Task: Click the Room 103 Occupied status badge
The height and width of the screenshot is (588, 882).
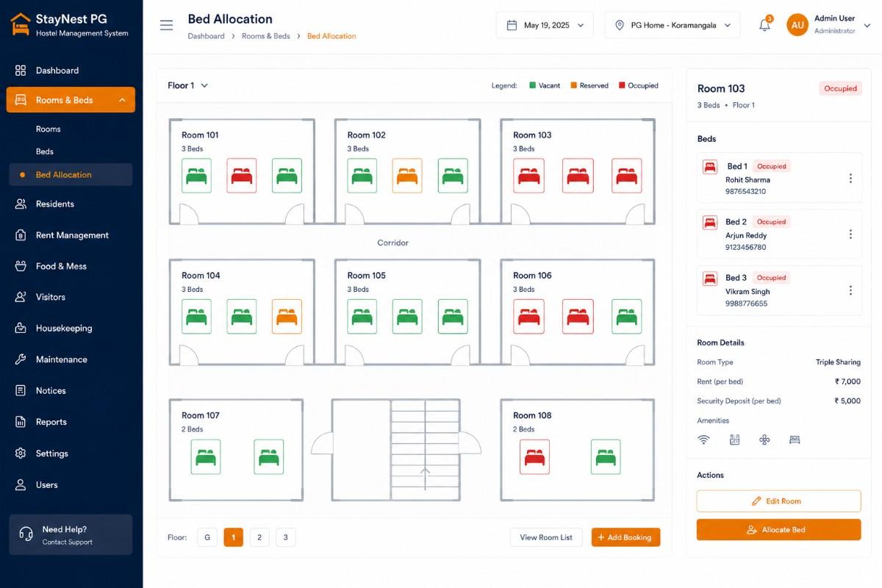Action: (x=840, y=88)
